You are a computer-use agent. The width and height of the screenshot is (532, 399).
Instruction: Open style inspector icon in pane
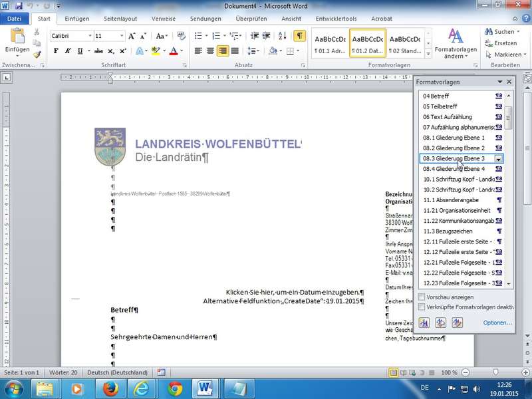tap(441, 323)
